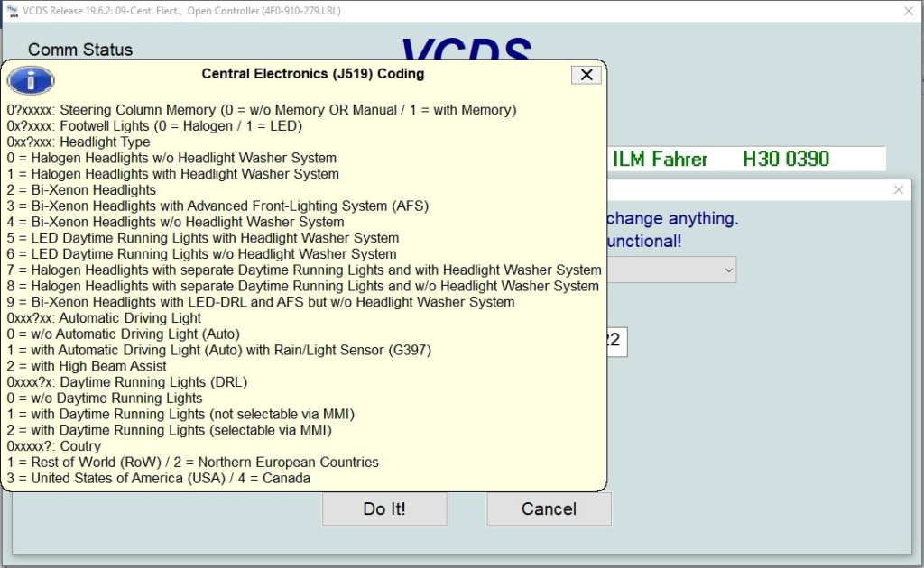Click the VCDS logo heading

[x=467, y=49]
